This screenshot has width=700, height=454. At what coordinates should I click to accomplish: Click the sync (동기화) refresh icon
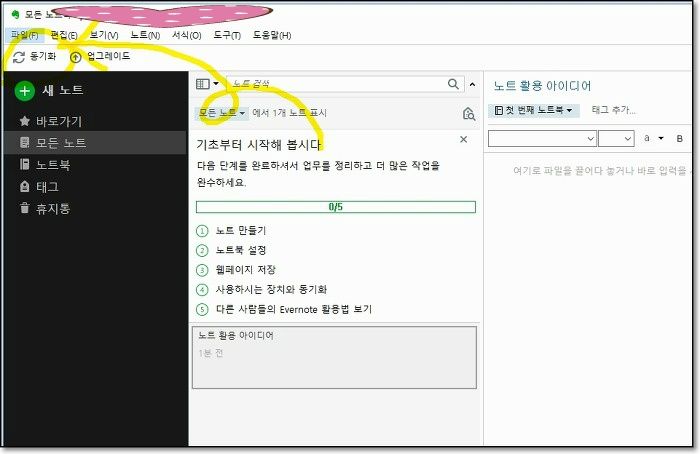coord(19,57)
